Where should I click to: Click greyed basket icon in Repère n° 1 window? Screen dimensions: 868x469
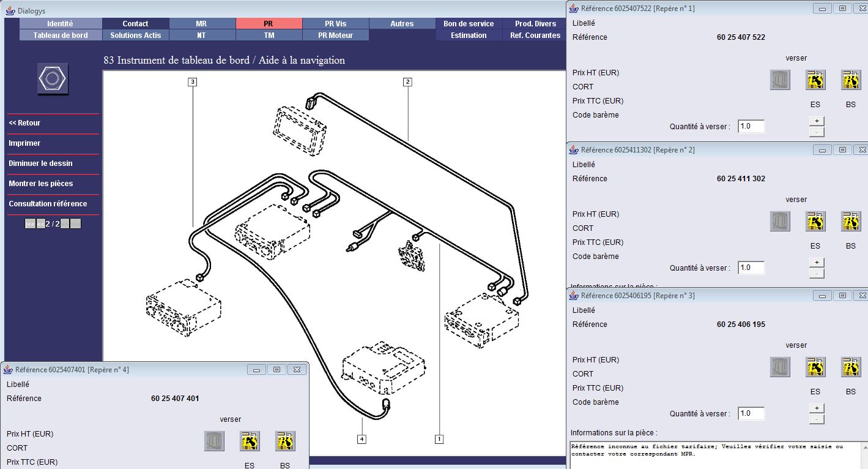tap(780, 80)
